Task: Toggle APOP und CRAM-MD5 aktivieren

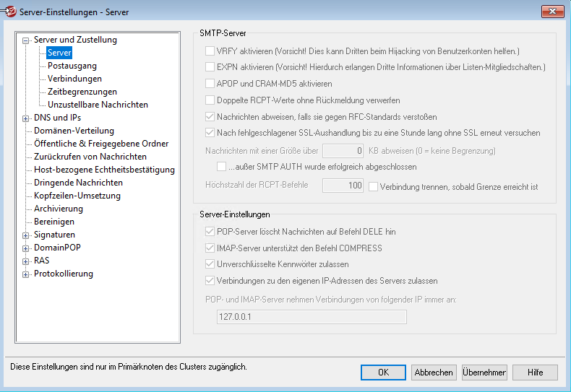Action: pos(210,84)
